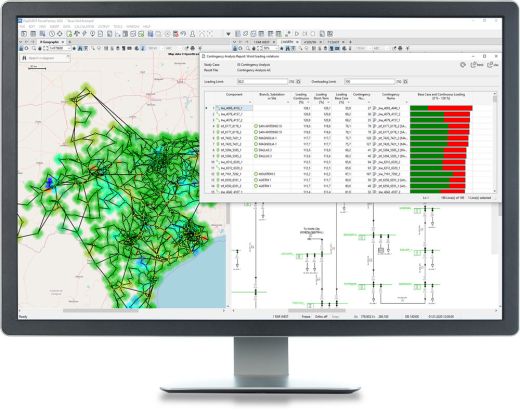This screenshot has width=520, height=414.
Task: Click the hand pan tool in the single-line diagram toolbar
Action: pos(253,49)
